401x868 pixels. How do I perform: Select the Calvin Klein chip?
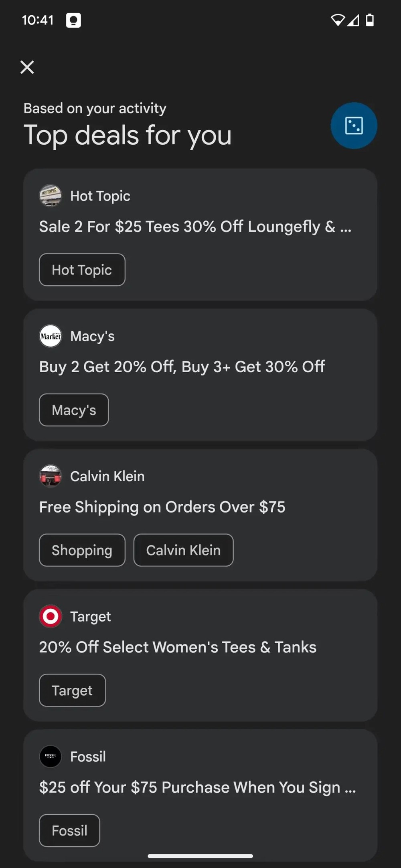pyautogui.click(x=183, y=550)
